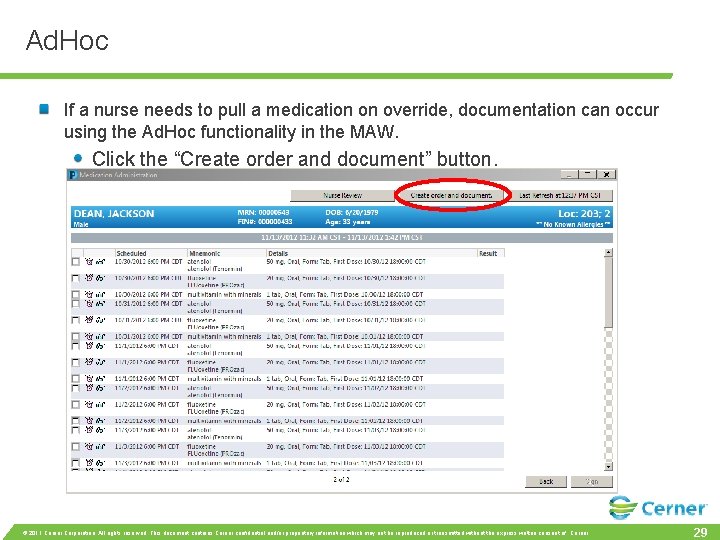Click the scrollbar up arrow of medication list

[x=608, y=253]
